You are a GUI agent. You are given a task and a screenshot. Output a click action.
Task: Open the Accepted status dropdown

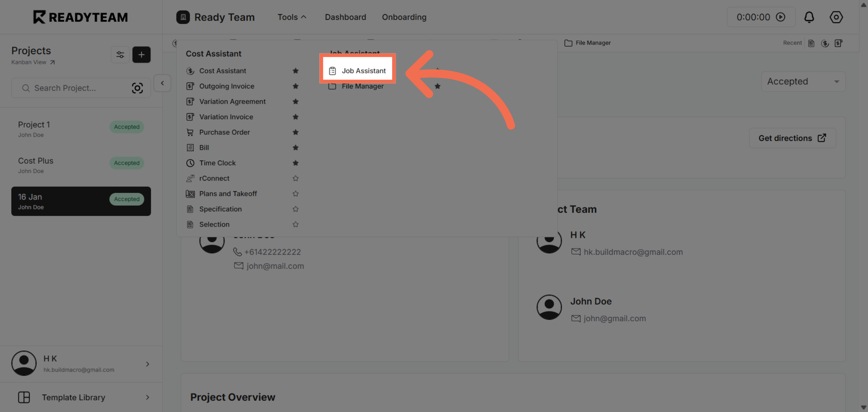point(803,82)
